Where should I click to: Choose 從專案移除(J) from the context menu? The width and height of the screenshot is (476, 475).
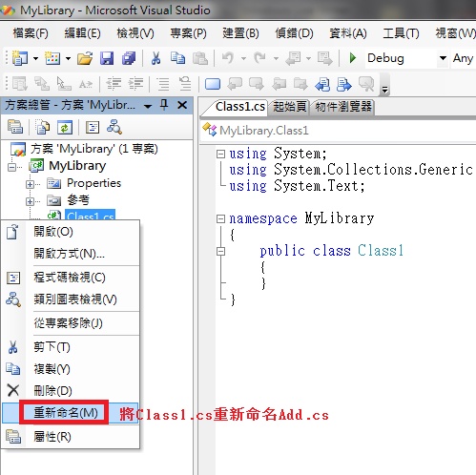71,323
